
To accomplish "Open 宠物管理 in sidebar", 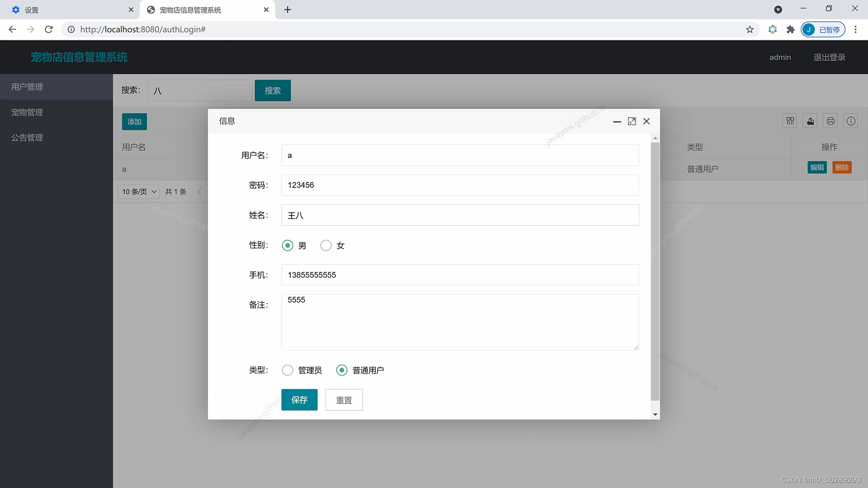I will coord(27,112).
